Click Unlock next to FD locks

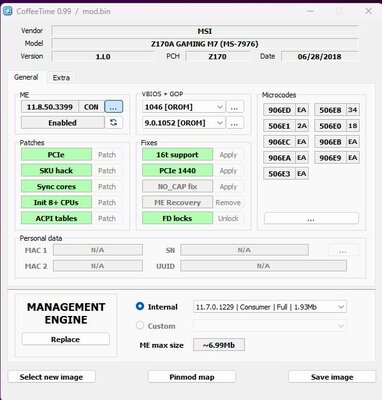[x=228, y=218]
